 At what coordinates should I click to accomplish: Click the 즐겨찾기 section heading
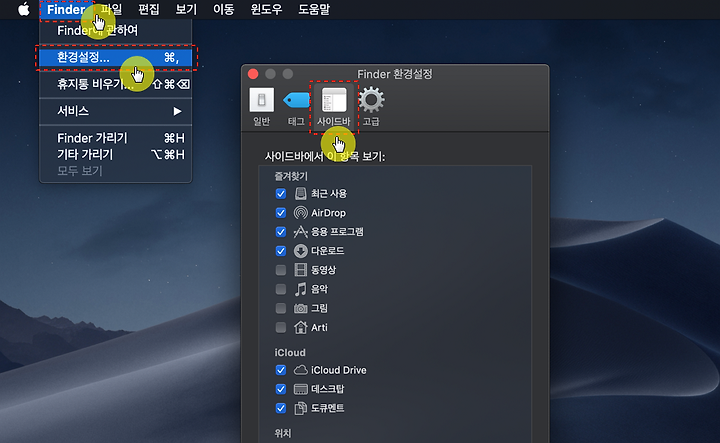[291, 176]
